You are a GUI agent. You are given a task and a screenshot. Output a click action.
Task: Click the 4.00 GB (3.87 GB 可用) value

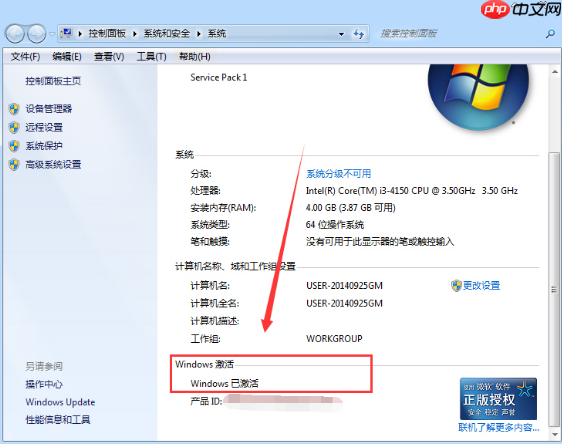(351, 207)
